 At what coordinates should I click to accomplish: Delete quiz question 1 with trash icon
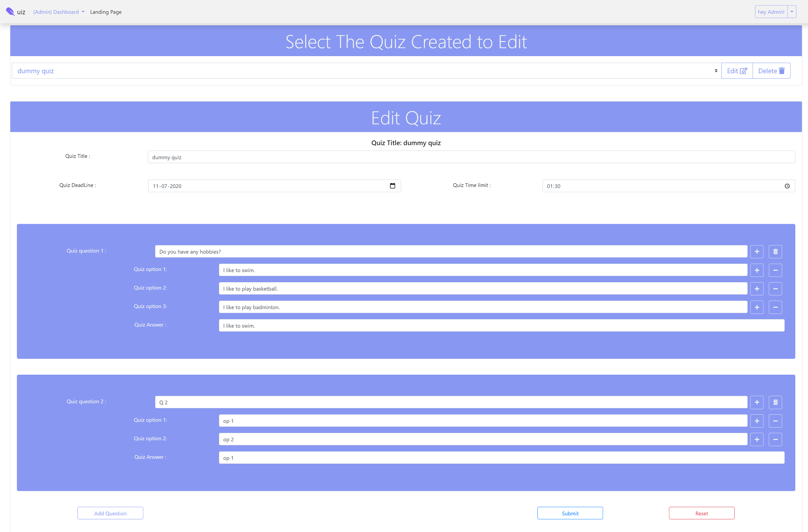coord(775,251)
